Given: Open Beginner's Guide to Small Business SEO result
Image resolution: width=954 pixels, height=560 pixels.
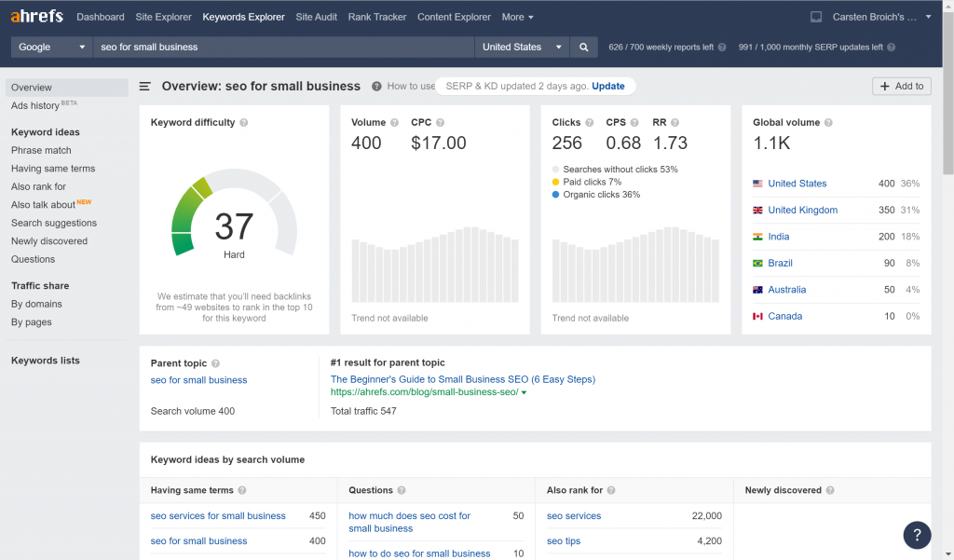Looking at the screenshot, I should tap(462, 379).
